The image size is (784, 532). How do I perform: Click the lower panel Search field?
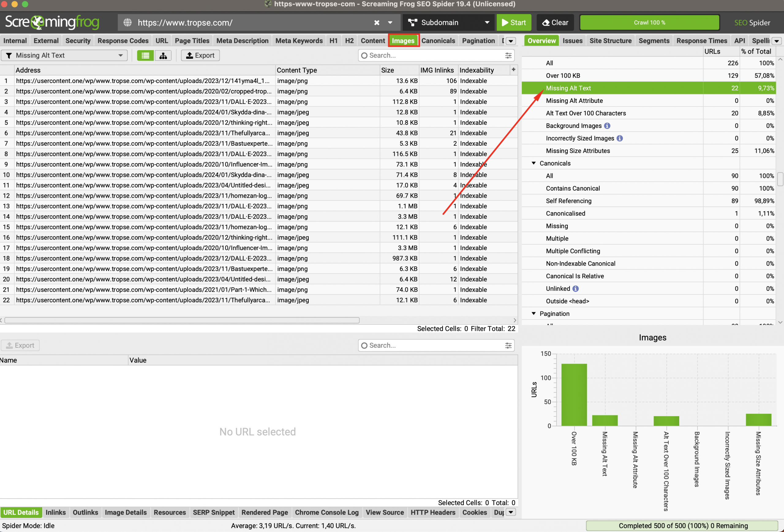pyautogui.click(x=436, y=345)
